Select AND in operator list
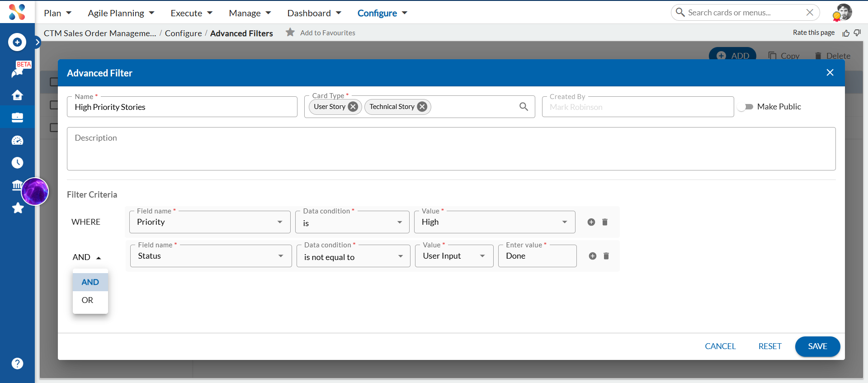This screenshot has height=383, width=868. [x=90, y=282]
